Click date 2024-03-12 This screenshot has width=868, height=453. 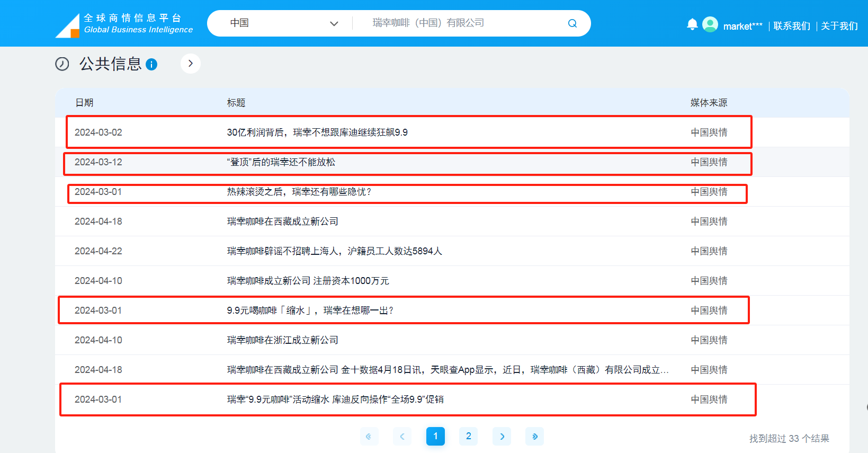[x=99, y=162]
